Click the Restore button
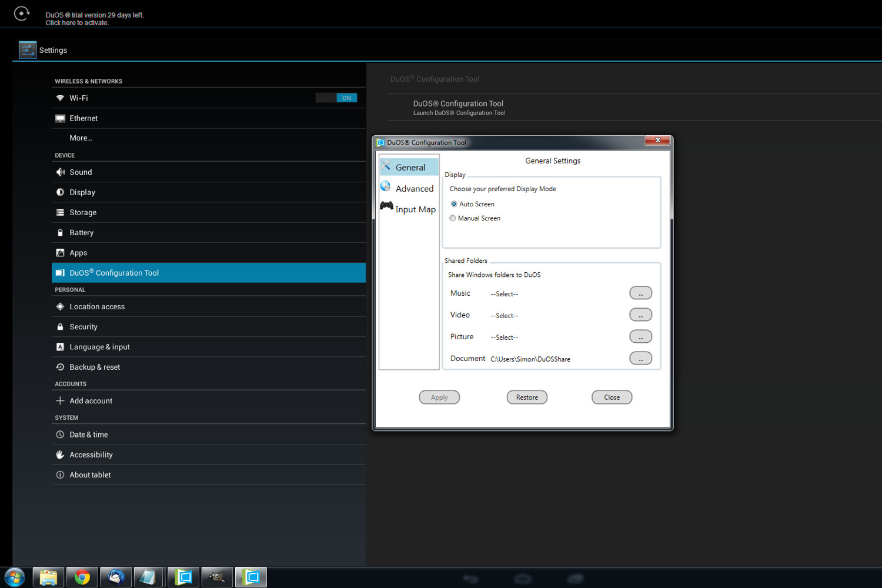The width and height of the screenshot is (882, 588). 527,397
